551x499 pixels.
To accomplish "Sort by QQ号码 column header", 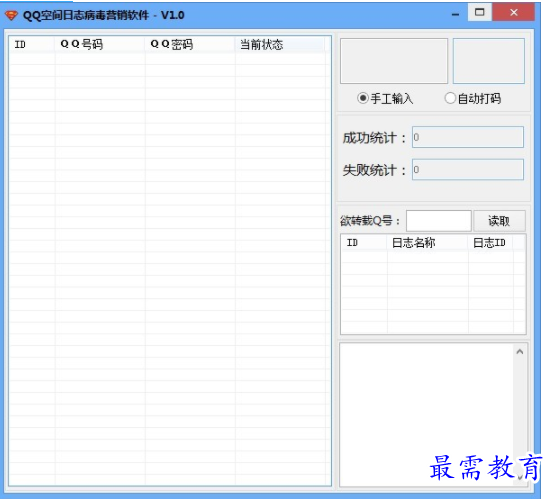I will tap(100, 45).
